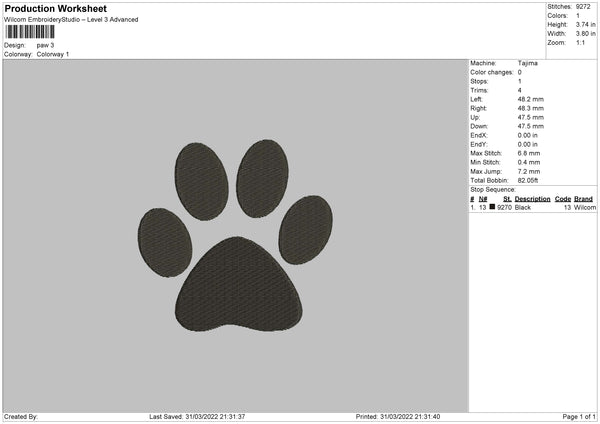600x424 pixels.
Task: Click the far-right toe of paw design
Action: pos(305,229)
